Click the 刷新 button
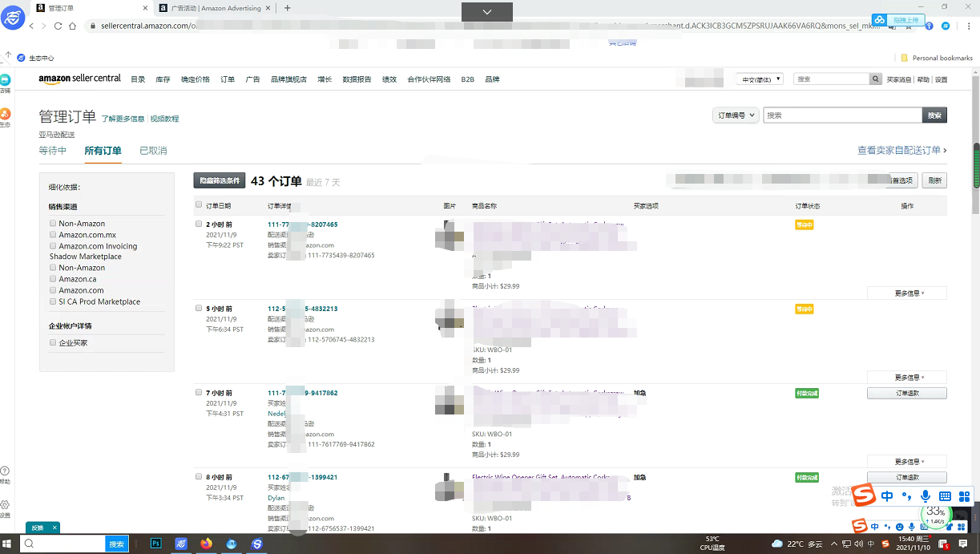Viewport: 980px width, 554px height. click(x=934, y=180)
